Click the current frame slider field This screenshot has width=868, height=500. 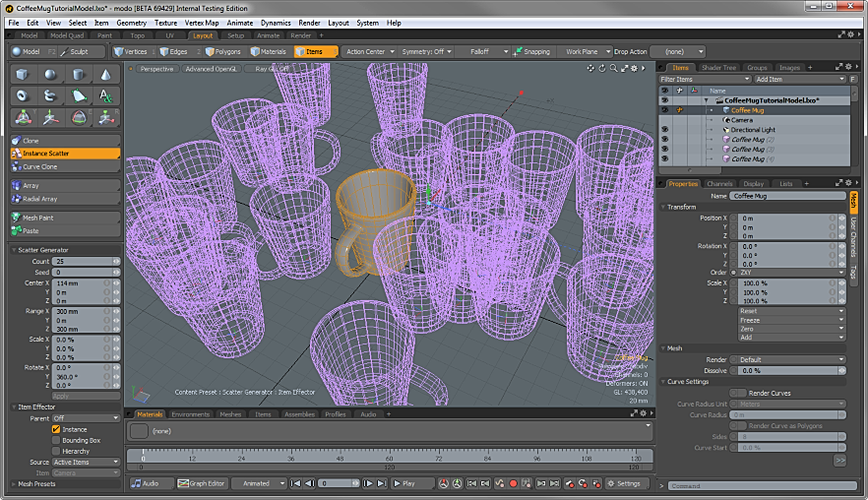pyautogui.click(x=340, y=483)
